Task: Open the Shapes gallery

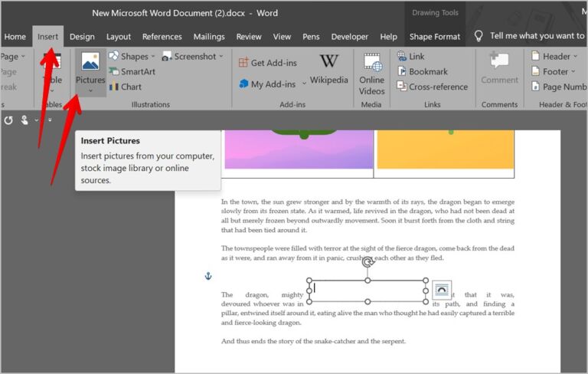Action: tap(132, 56)
